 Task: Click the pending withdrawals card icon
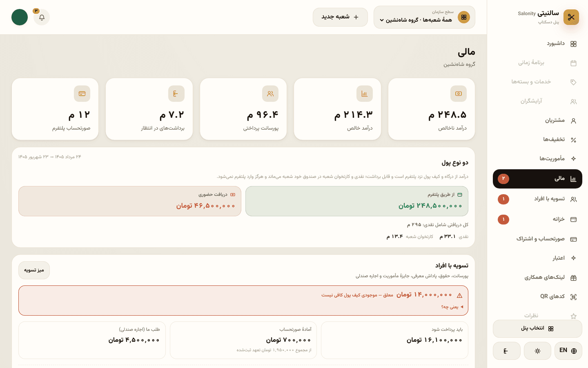[x=176, y=94]
